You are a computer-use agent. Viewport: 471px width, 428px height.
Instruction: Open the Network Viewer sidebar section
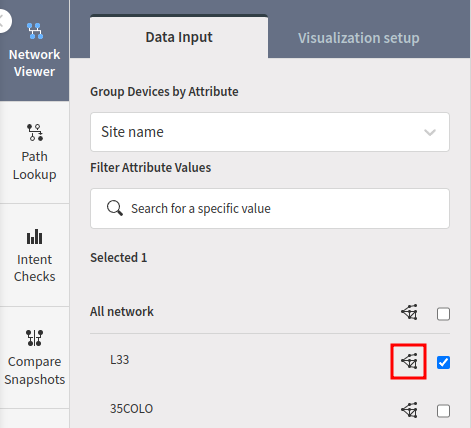click(x=34, y=50)
